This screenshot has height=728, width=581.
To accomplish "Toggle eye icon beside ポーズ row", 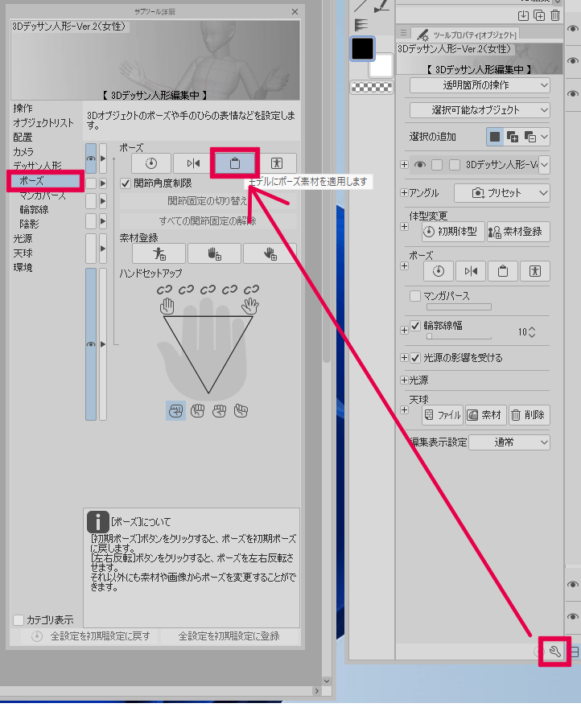I will click(91, 158).
